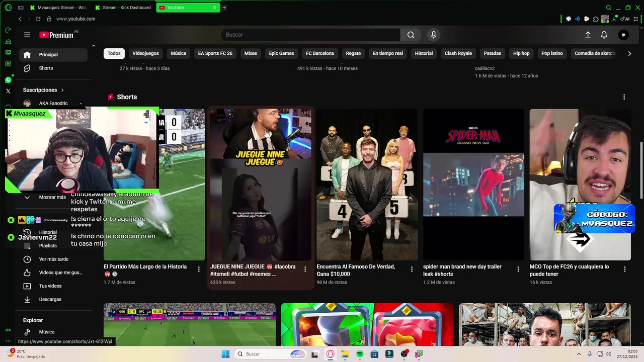Select the 'Clash Royale' filter chip
Image resolution: width=644 pixels, height=362 pixels.
458,53
